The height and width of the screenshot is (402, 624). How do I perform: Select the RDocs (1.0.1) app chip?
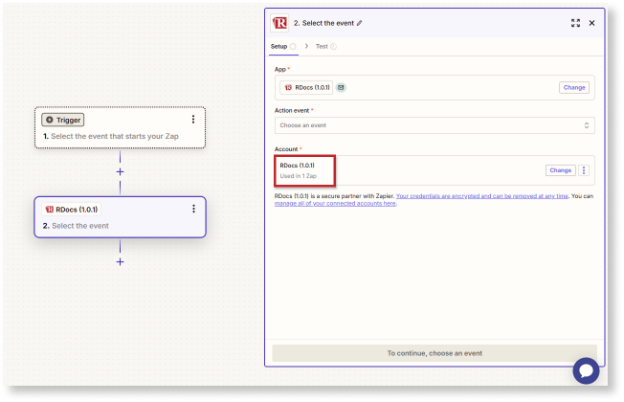(306, 88)
